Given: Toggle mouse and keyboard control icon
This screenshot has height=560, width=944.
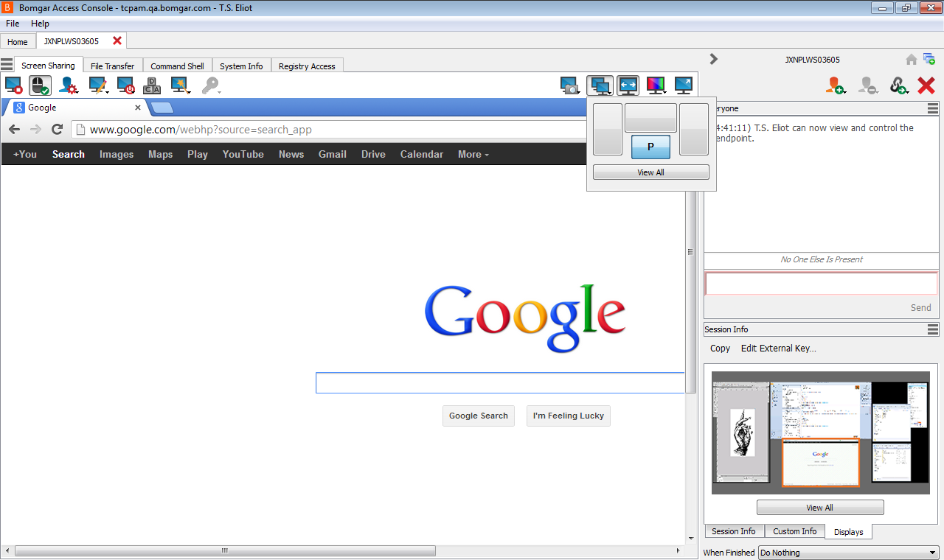Looking at the screenshot, I should coord(41,86).
